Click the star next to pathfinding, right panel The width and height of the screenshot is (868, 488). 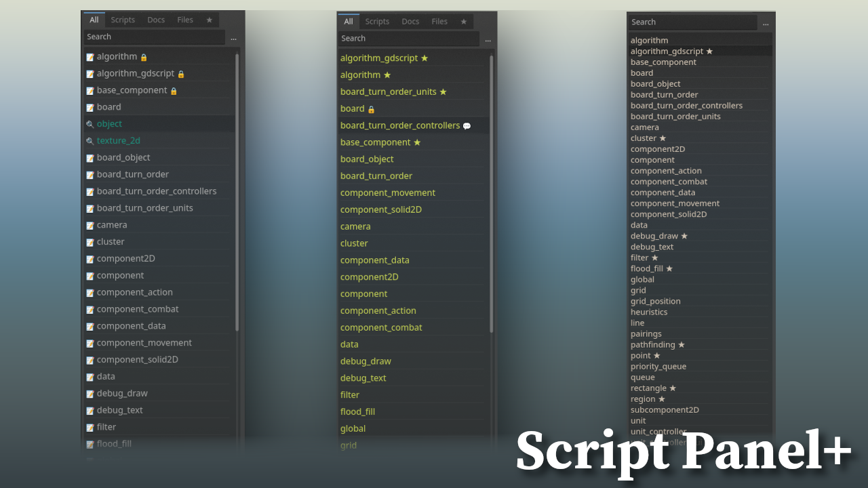coord(682,345)
